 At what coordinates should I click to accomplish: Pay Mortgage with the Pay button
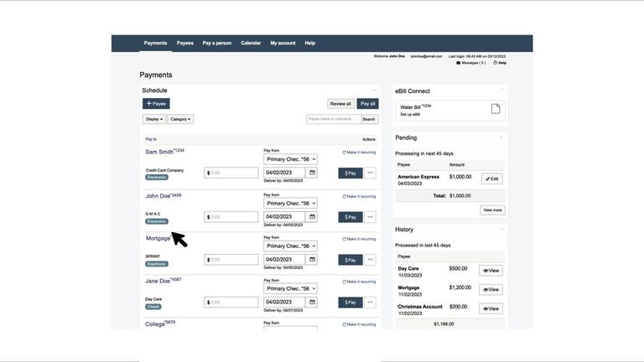pyautogui.click(x=351, y=260)
